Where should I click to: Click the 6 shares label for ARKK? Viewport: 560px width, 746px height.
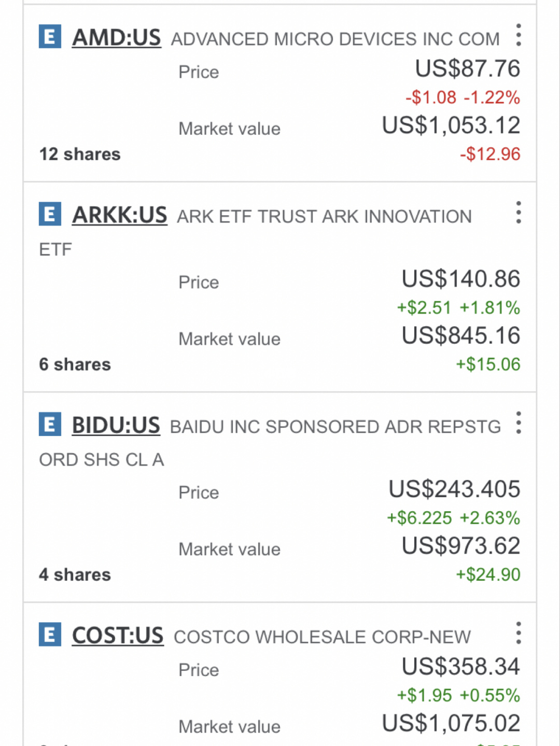coord(75,364)
